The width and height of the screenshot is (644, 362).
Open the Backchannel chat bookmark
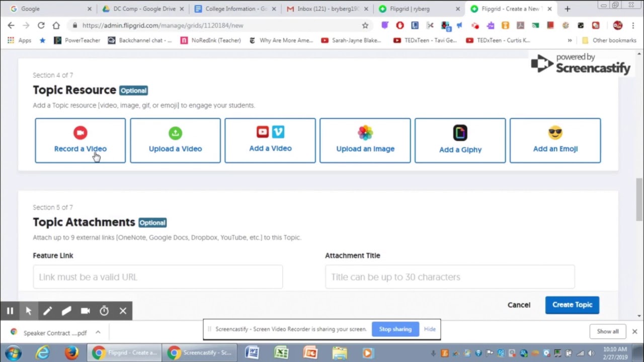pos(140,40)
